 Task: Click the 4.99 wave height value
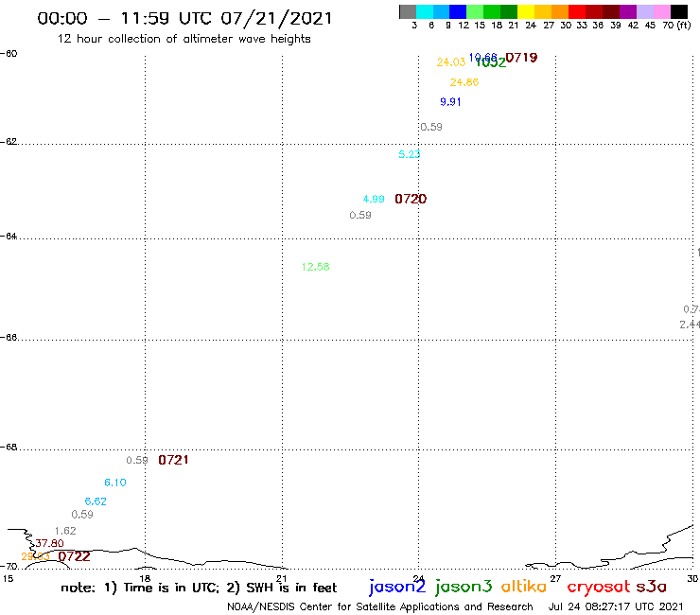click(374, 199)
